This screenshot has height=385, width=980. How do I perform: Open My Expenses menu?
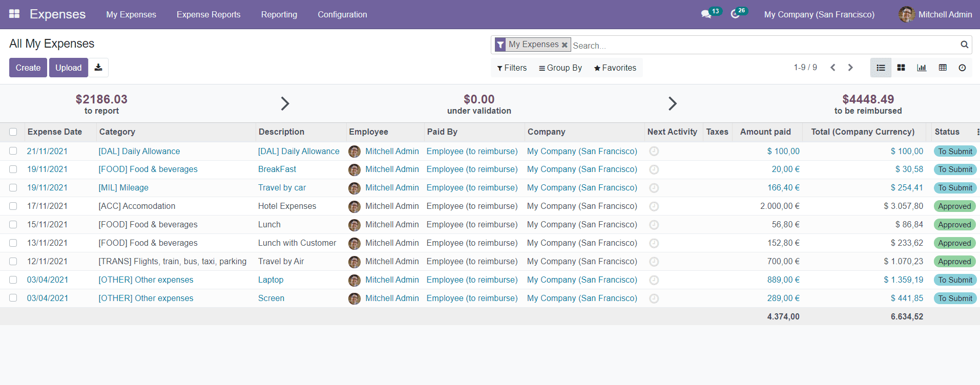point(131,14)
